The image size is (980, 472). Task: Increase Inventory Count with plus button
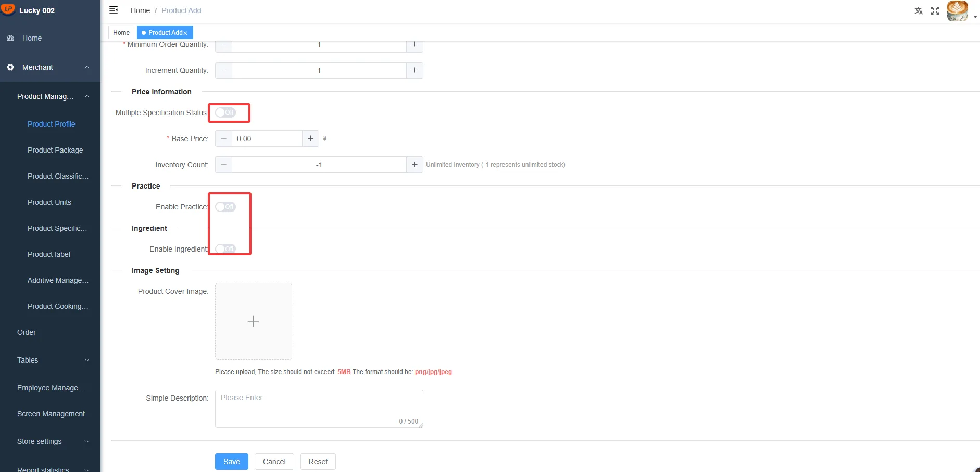point(414,165)
